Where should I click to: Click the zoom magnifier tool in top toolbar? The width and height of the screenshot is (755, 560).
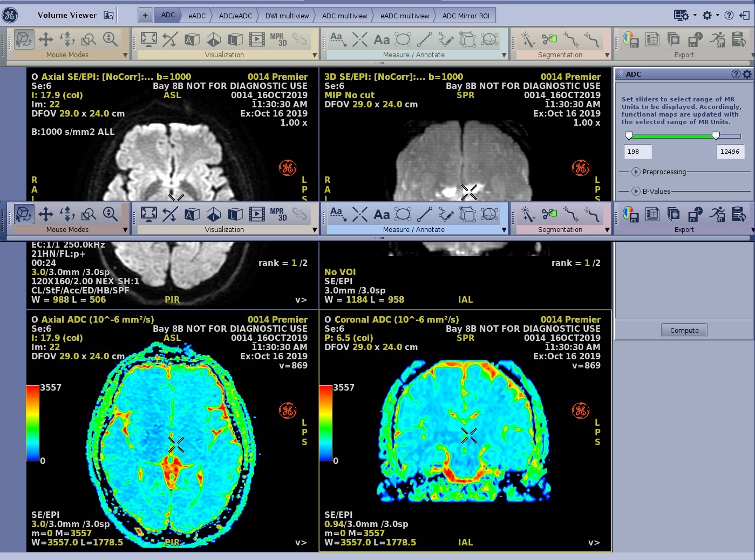coord(110,39)
